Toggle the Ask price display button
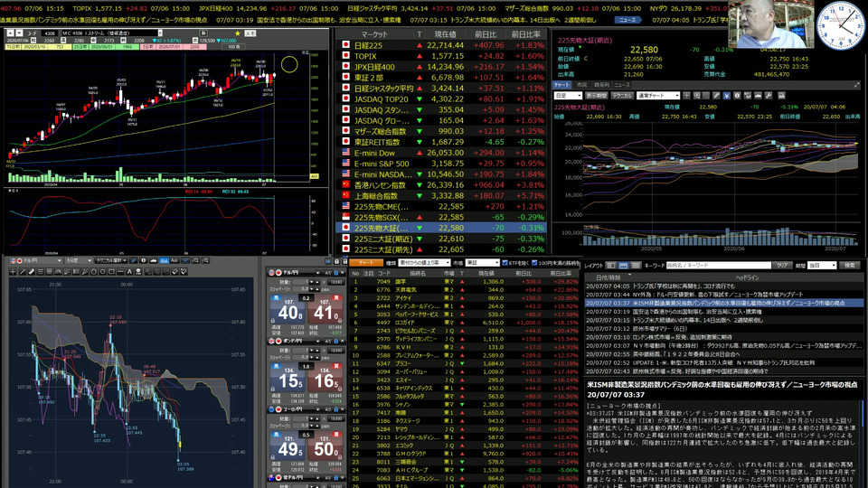The width and height of the screenshot is (868, 488). pyautogui.click(x=175, y=260)
